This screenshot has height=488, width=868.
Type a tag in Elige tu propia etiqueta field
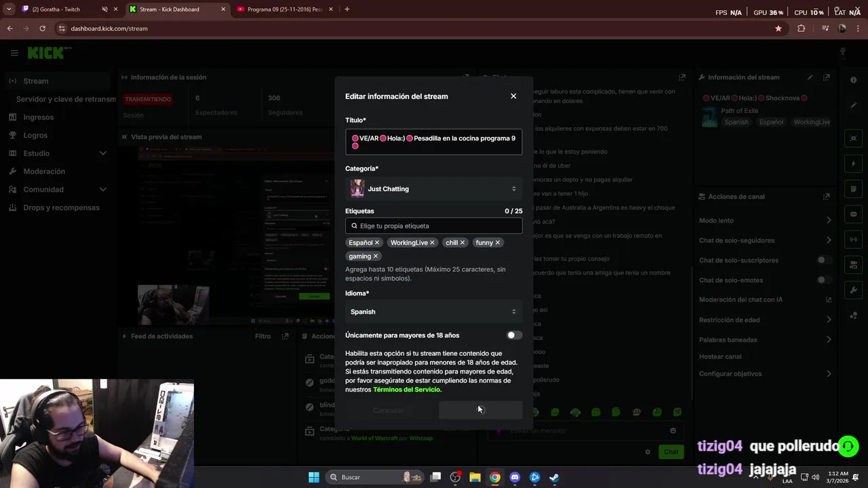coord(434,226)
